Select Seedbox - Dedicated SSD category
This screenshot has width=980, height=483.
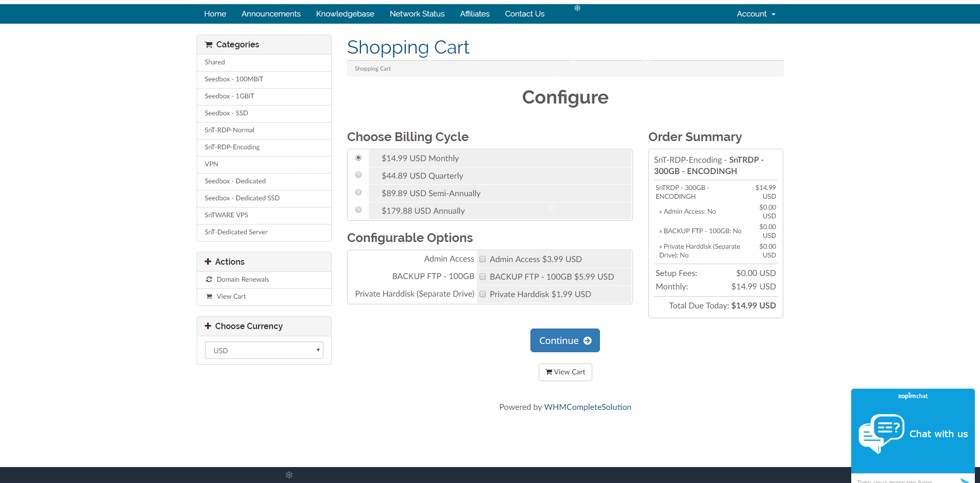(x=264, y=198)
